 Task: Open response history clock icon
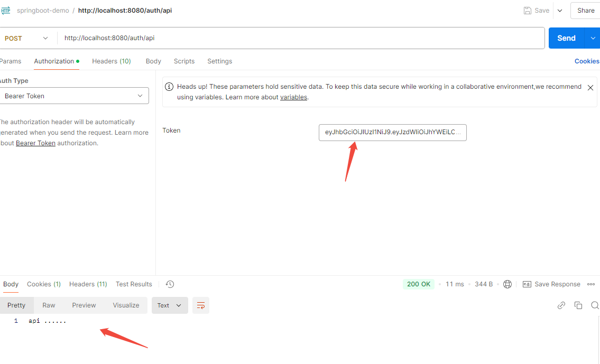point(170,284)
